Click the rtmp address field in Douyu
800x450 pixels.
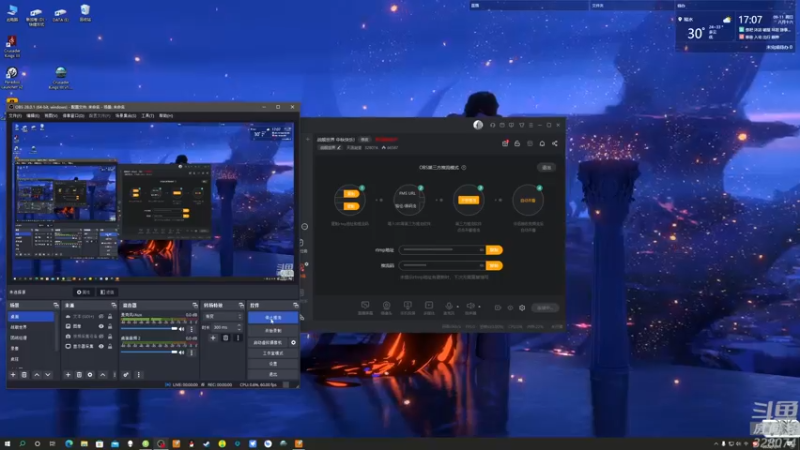(x=442, y=250)
